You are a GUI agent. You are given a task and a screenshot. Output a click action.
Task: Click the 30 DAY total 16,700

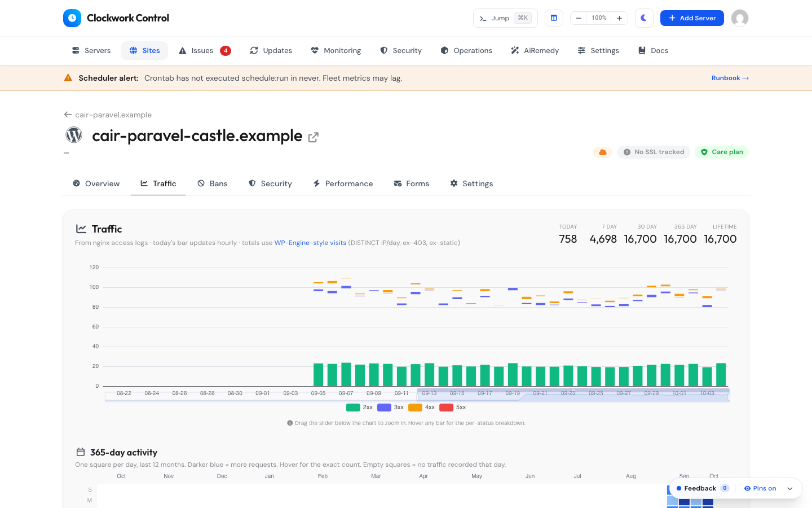(x=641, y=239)
